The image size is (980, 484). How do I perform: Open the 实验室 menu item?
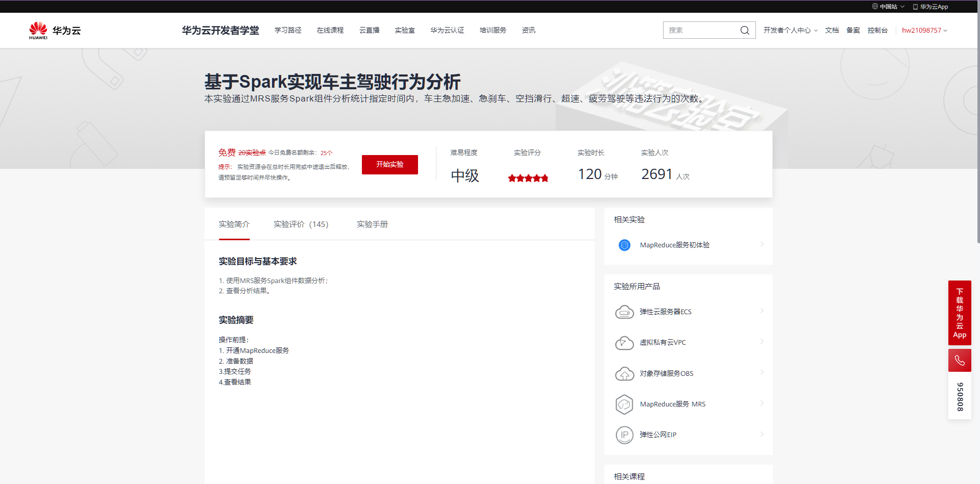click(405, 30)
